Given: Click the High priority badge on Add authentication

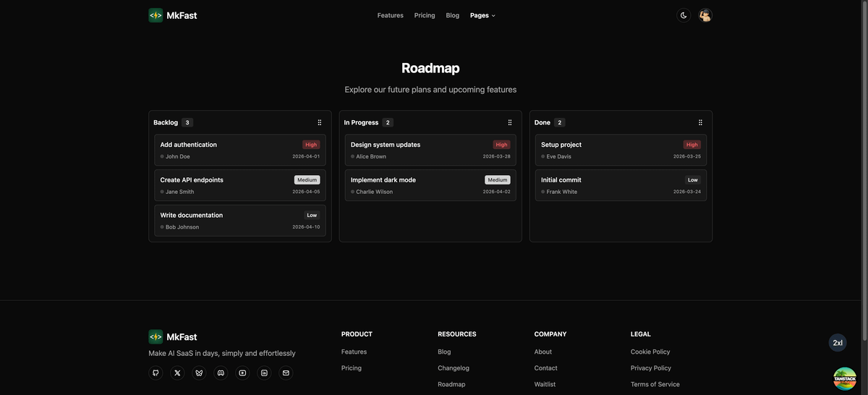Looking at the screenshot, I should (x=311, y=145).
